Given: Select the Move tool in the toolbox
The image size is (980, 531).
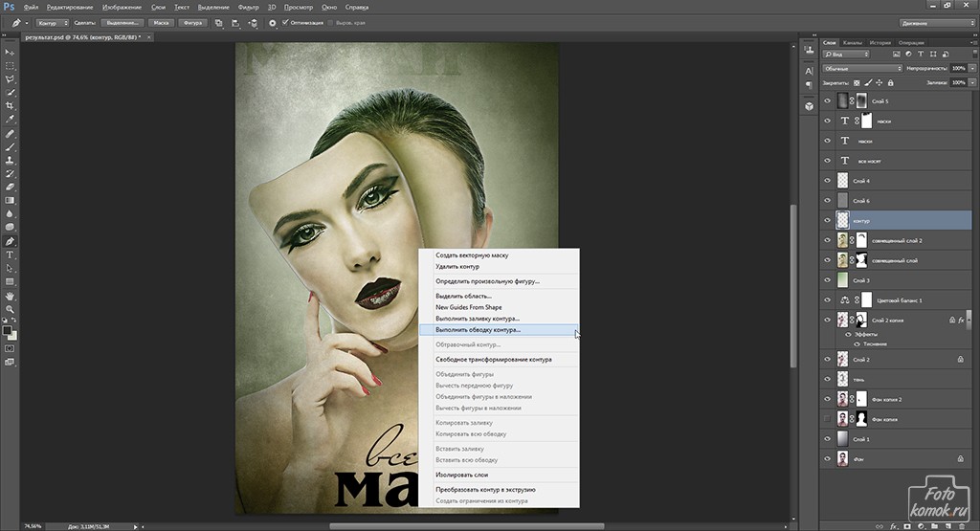Looking at the screenshot, I should point(11,52).
